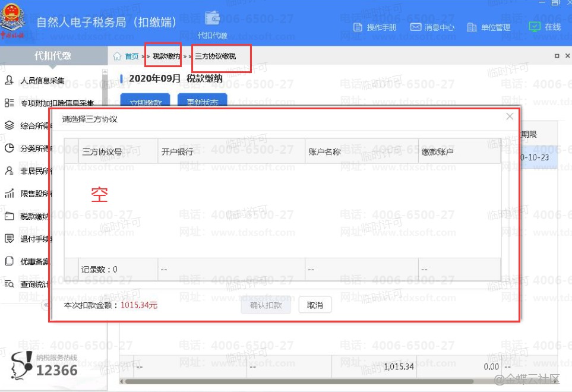Click the 税款缴纳 folder icon in sidebar
This screenshot has width=572, height=392.
9,216
